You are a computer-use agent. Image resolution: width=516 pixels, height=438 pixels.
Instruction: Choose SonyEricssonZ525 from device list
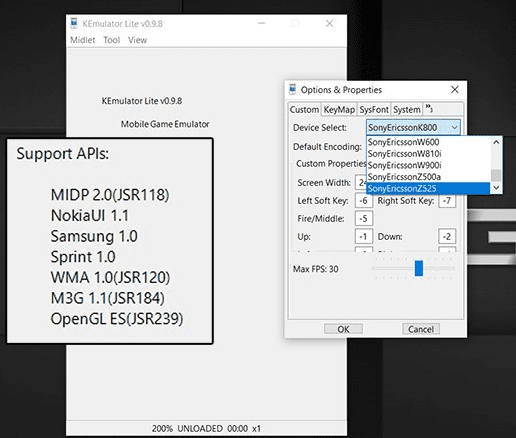point(428,188)
